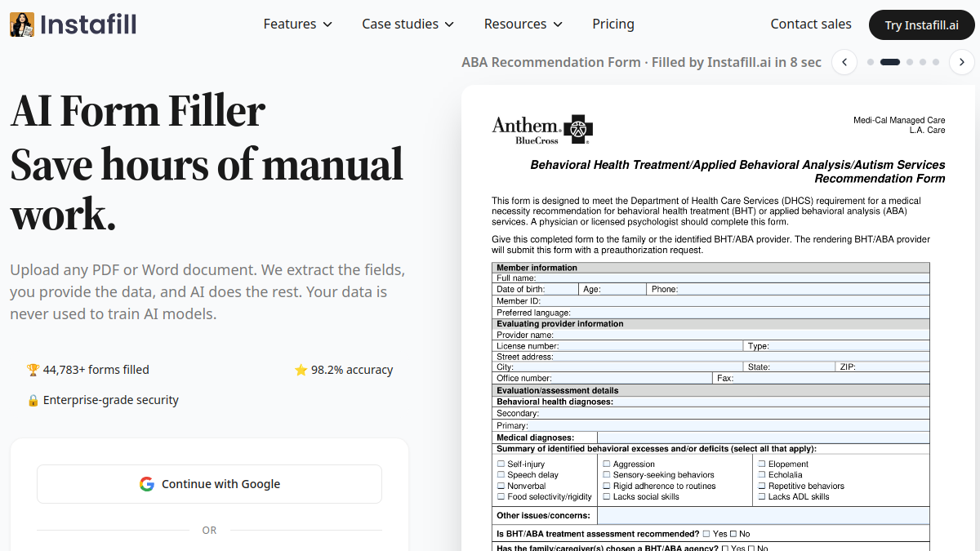The image size is (980, 551).
Task: Click the Instafill logo icon
Action: [22, 24]
